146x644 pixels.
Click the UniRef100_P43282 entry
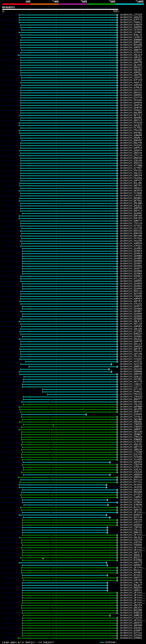(131, 145)
